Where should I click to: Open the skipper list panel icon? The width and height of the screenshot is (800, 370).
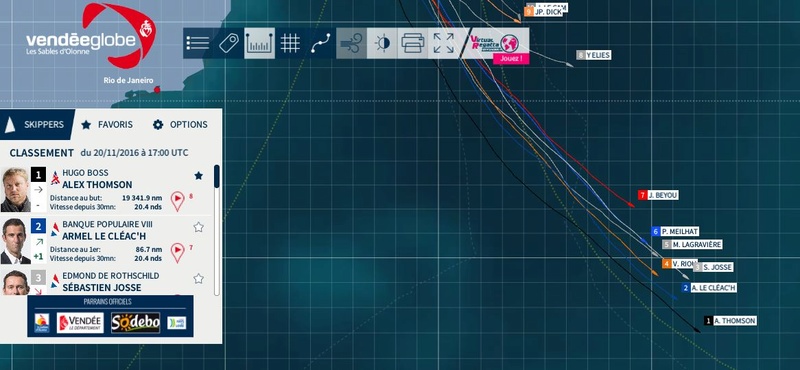pos(198,43)
